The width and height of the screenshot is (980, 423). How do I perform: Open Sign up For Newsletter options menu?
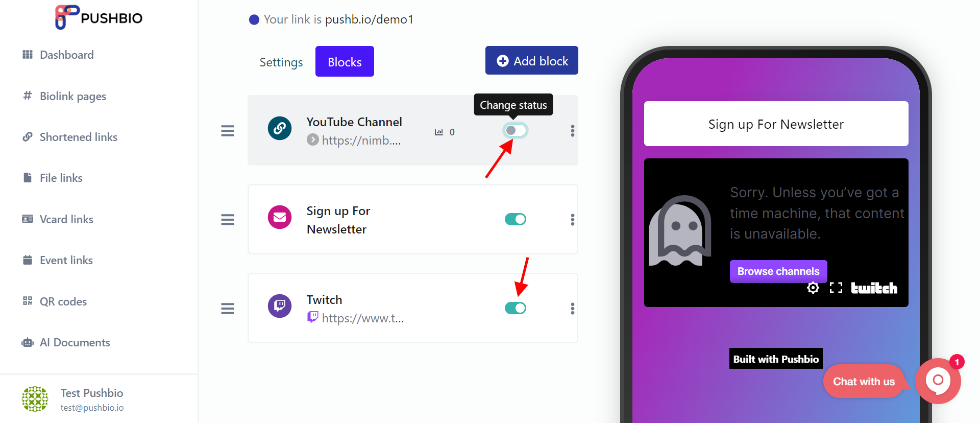tap(573, 220)
